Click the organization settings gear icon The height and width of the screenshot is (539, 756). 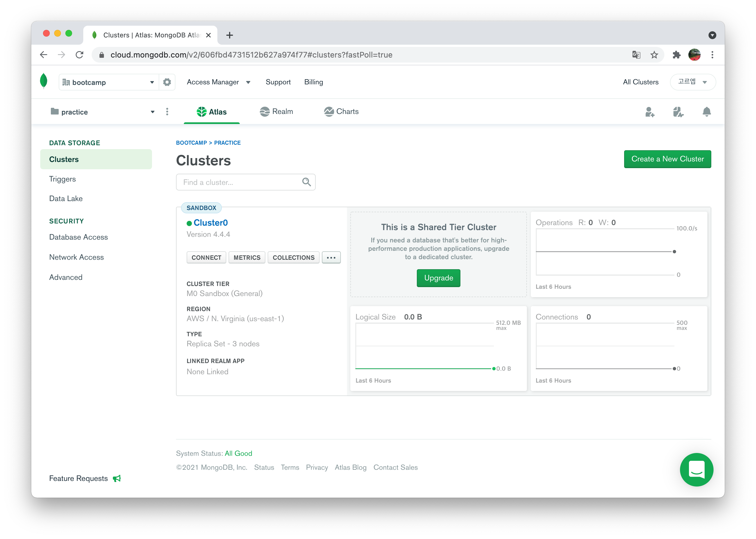pyautogui.click(x=167, y=82)
